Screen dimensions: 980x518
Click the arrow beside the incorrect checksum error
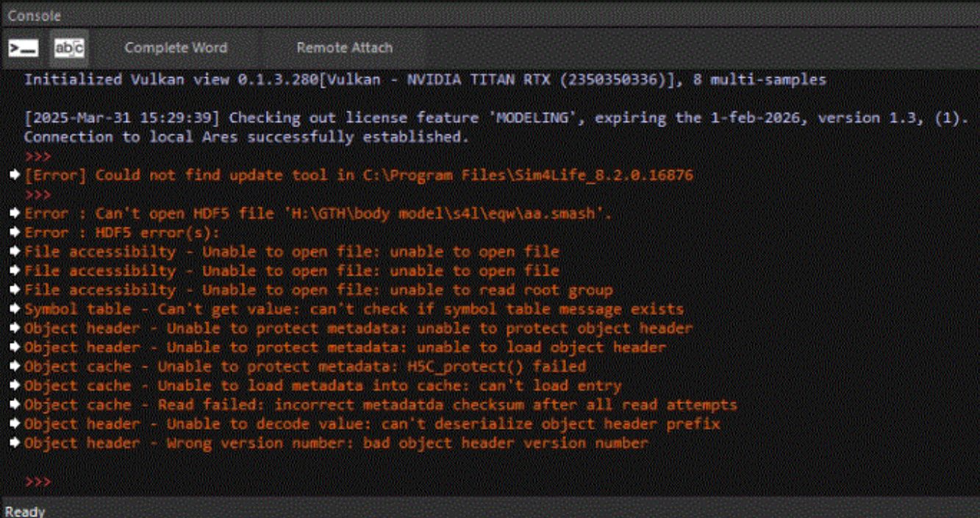click(x=15, y=405)
